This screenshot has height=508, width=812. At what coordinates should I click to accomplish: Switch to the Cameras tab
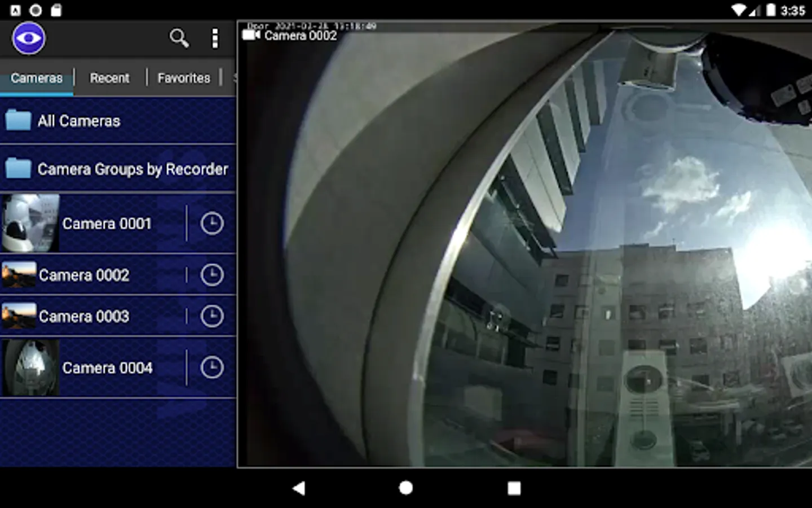[37, 78]
